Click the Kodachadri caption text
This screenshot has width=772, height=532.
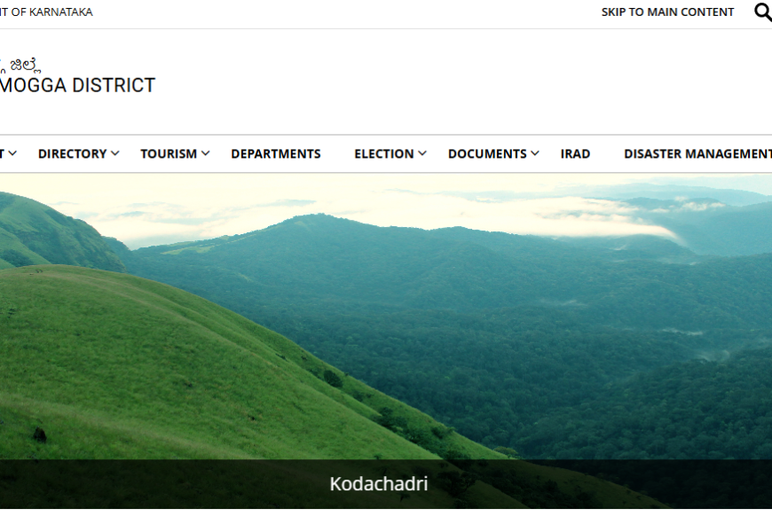coord(379,484)
